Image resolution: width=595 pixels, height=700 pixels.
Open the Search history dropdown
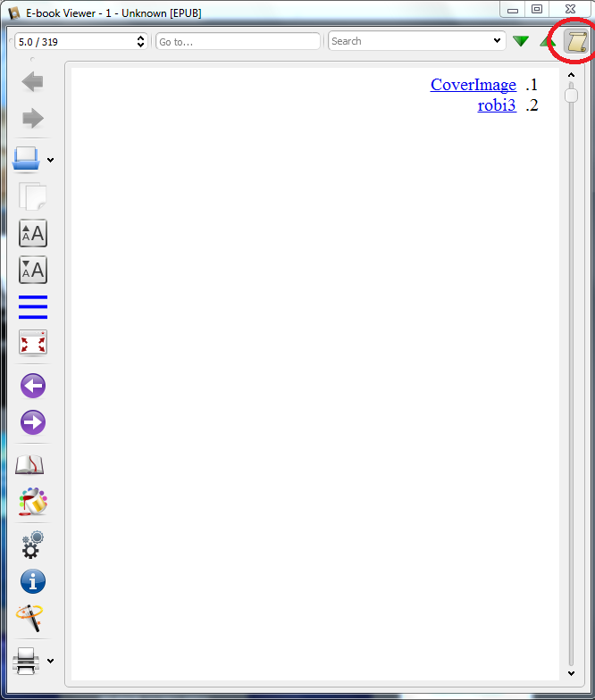[x=497, y=41]
